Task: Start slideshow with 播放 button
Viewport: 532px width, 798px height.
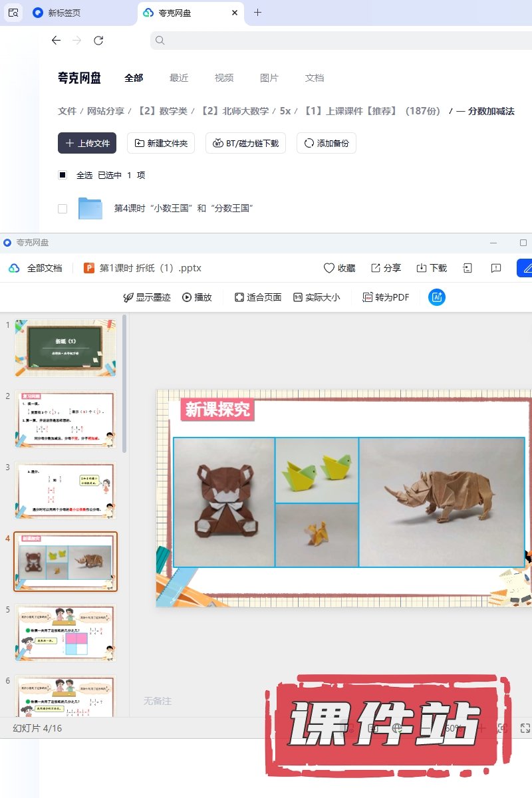Action: click(x=197, y=297)
